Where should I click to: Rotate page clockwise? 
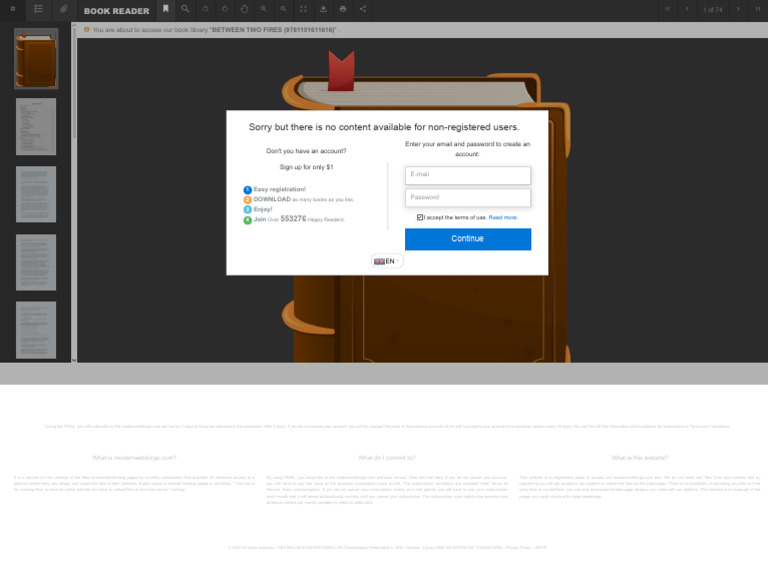pos(225,9)
